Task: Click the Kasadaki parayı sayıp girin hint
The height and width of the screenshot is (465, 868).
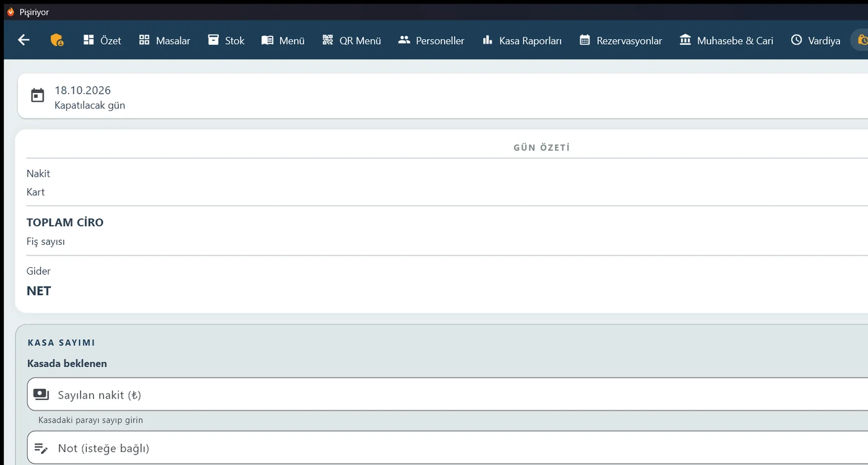Action: [91, 420]
